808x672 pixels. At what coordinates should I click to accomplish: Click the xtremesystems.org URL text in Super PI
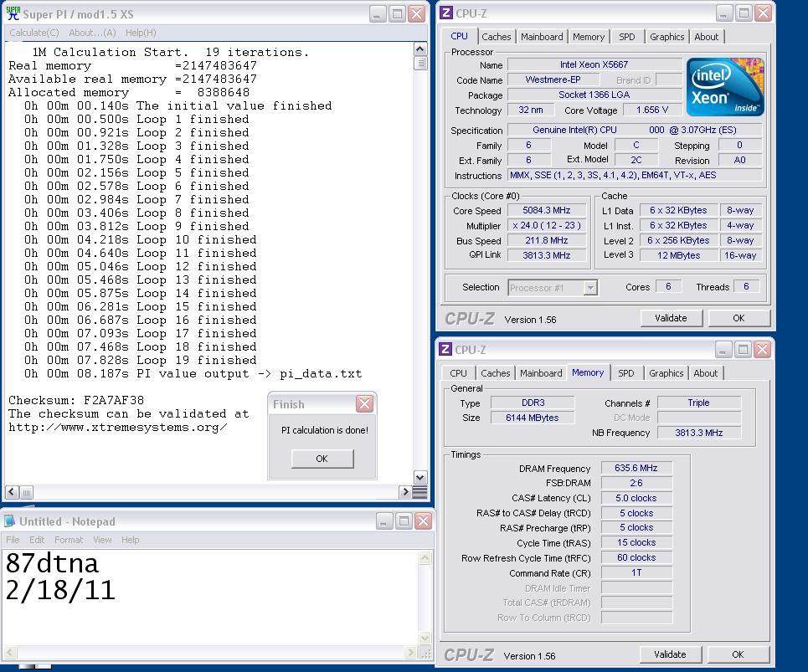click(x=118, y=427)
